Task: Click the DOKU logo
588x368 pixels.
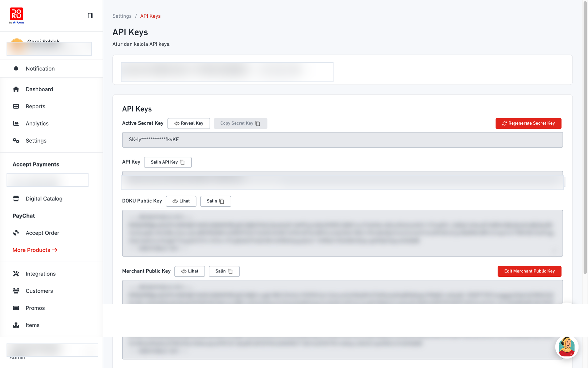Action: pos(16,16)
